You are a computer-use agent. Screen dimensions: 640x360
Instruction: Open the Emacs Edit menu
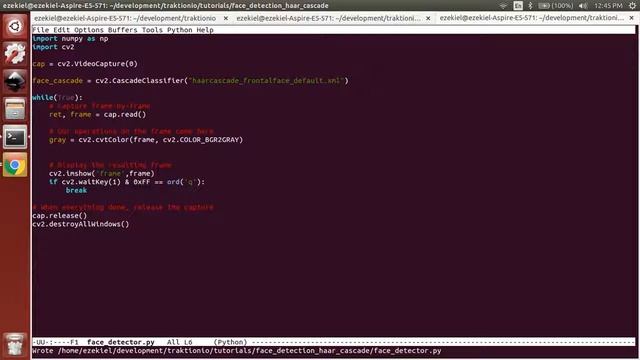tap(61, 30)
